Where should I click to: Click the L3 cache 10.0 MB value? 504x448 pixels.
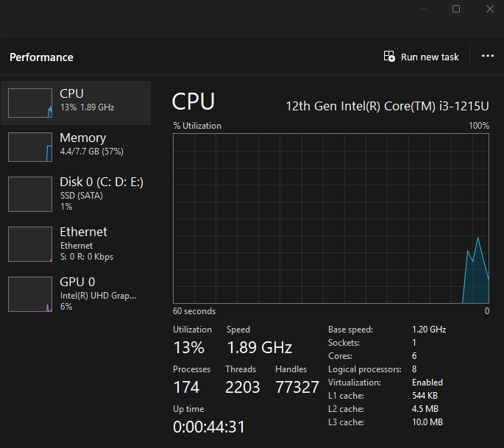pos(427,422)
